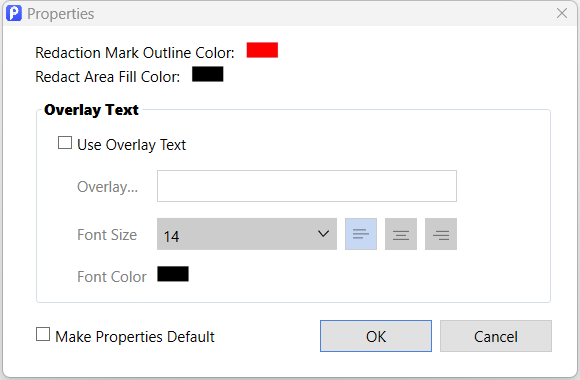Screen dimensions: 580x380
Task: Tick the Make Properties Default checkbox
Action: tap(43, 334)
